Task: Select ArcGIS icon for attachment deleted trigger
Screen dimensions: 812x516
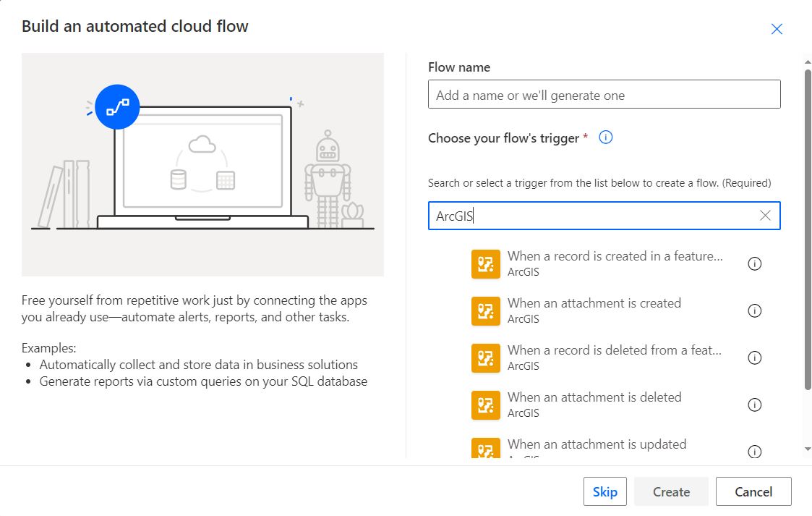Action: [x=486, y=405]
